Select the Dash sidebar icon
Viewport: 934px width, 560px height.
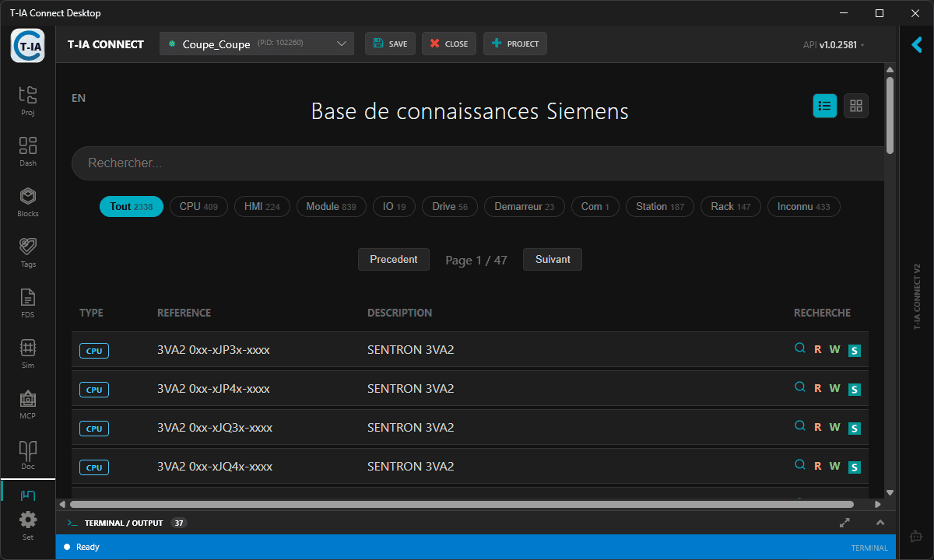click(x=27, y=151)
